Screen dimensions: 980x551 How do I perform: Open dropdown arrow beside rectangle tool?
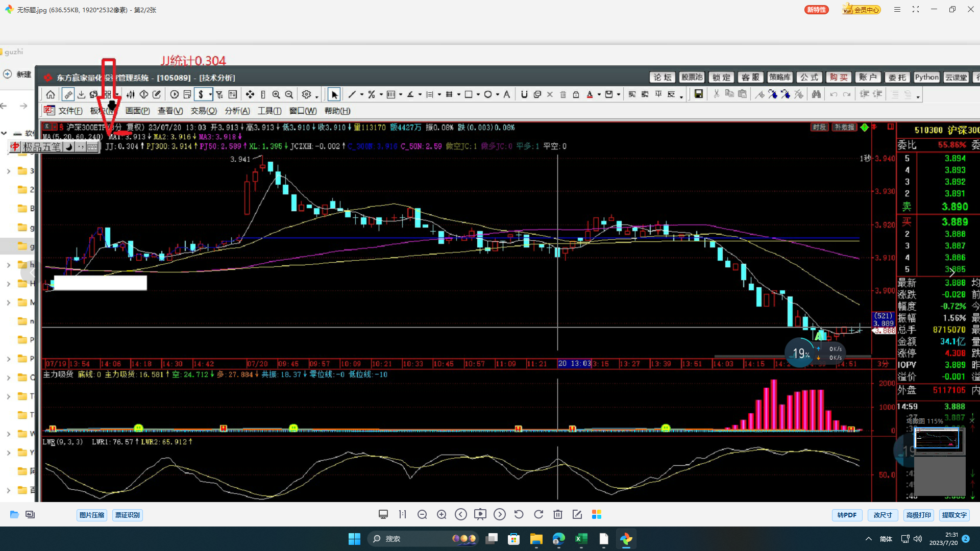click(x=478, y=95)
